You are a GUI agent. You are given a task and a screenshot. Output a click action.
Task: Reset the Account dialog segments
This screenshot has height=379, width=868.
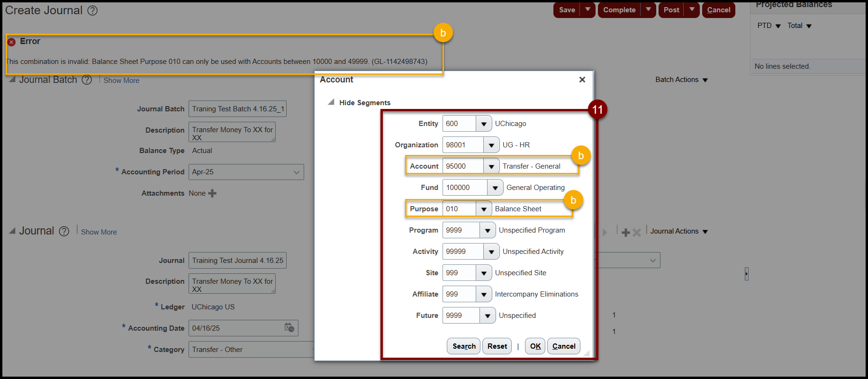coord(497,346)
